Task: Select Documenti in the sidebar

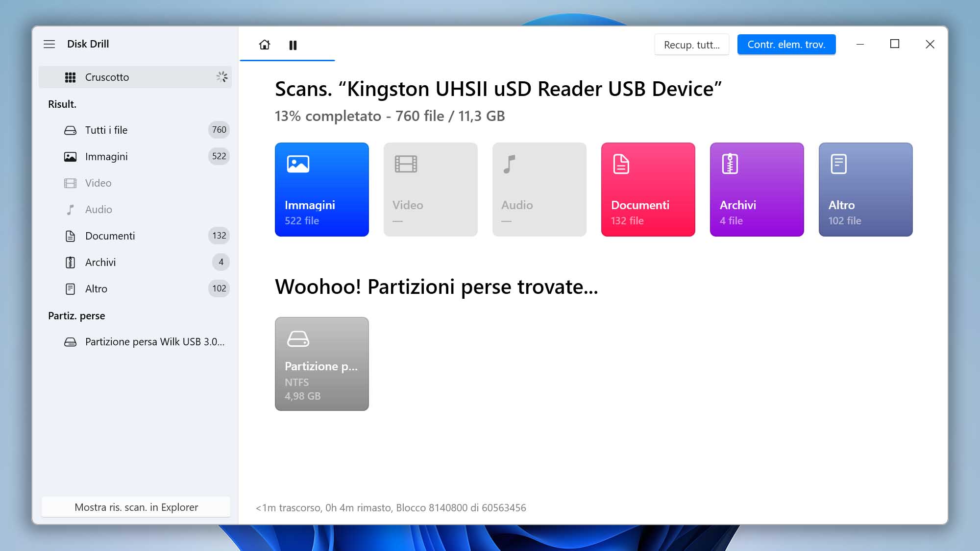Action: 135,236
